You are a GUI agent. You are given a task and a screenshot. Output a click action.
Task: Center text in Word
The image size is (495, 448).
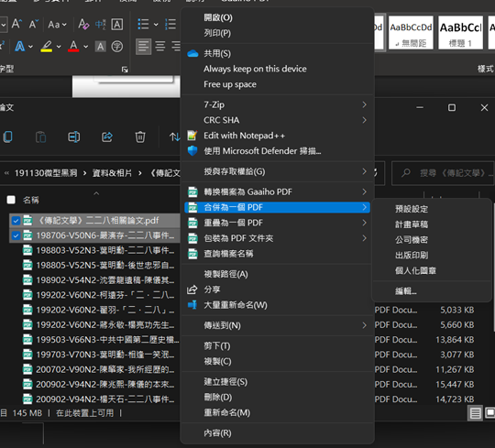click(160, 47)
